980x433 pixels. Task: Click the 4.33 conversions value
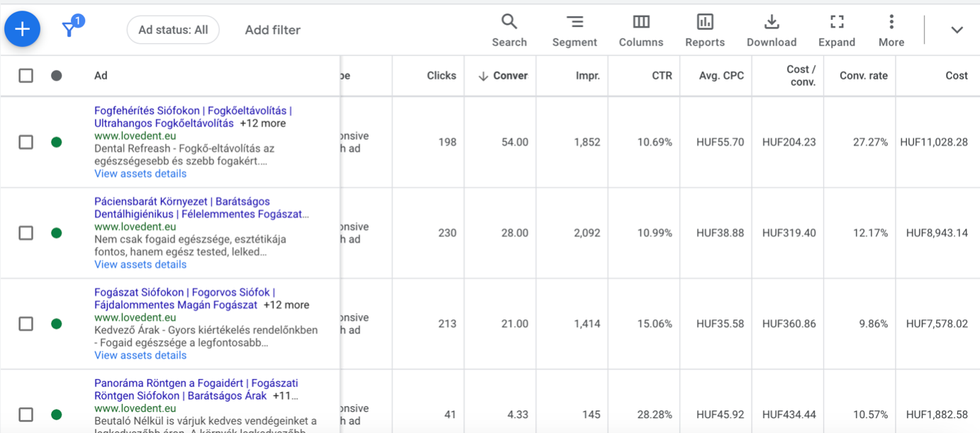(x=518, y=415)
